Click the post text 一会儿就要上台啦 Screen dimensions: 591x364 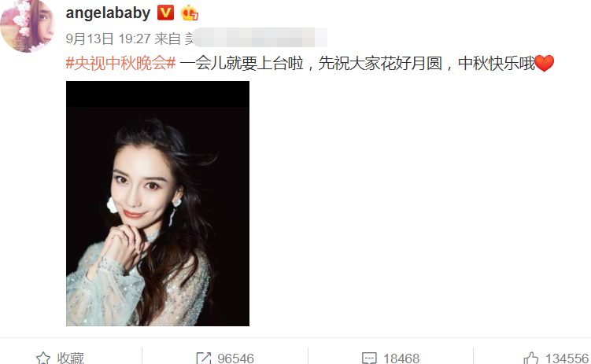242,63
